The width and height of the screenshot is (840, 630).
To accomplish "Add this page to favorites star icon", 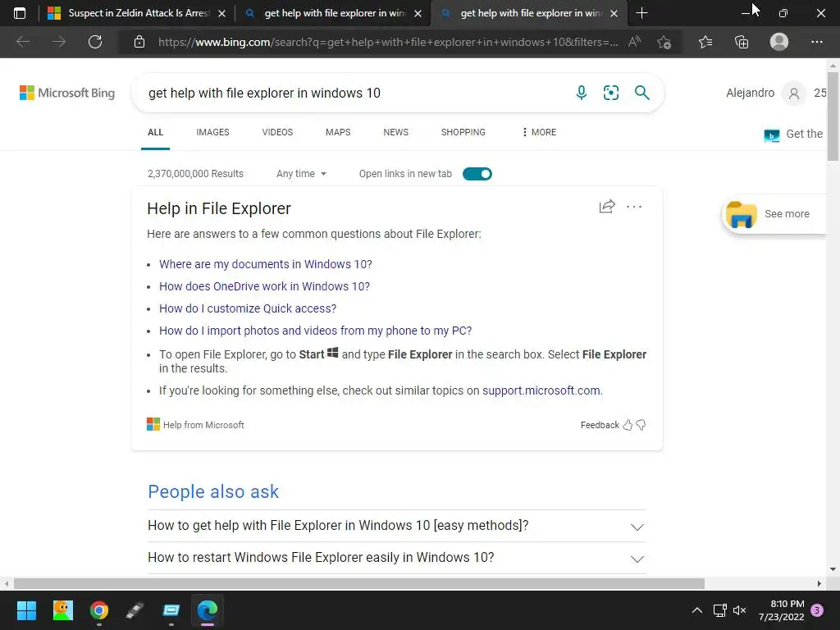I will click(x=664, y=42).
